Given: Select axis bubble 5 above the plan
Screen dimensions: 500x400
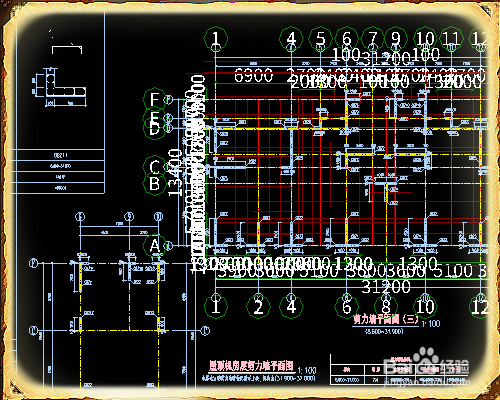Looking at the screenshot, I should 320,39.
